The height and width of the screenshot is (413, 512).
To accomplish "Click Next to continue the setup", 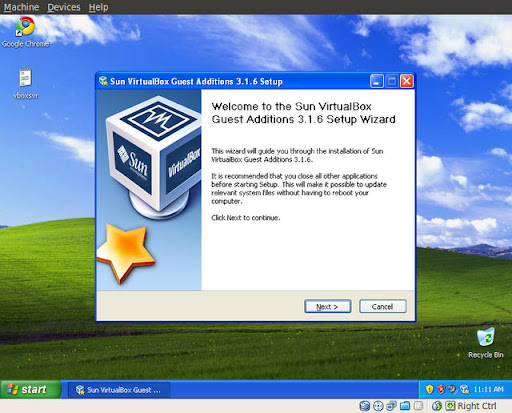I will tap(328, 306).
